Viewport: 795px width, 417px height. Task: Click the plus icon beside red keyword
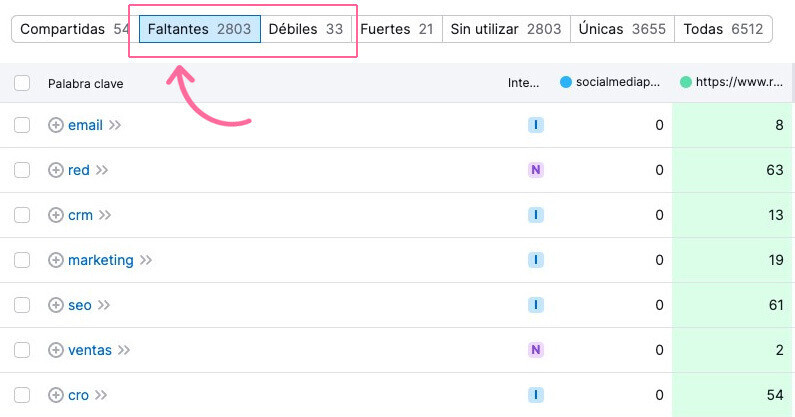[56, 170]
